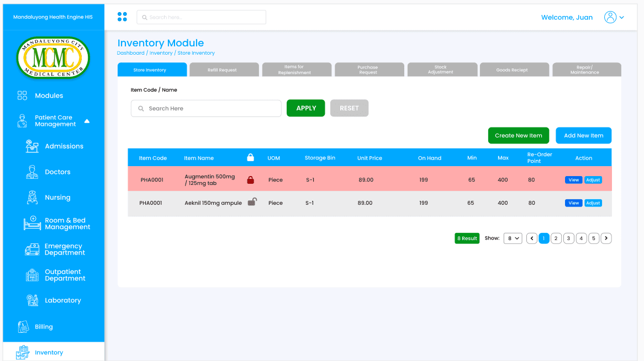Open the Admissions sidebar icon
Image resolution: width=644 pixels, height=361 pixels.
(x=32, y=146)
